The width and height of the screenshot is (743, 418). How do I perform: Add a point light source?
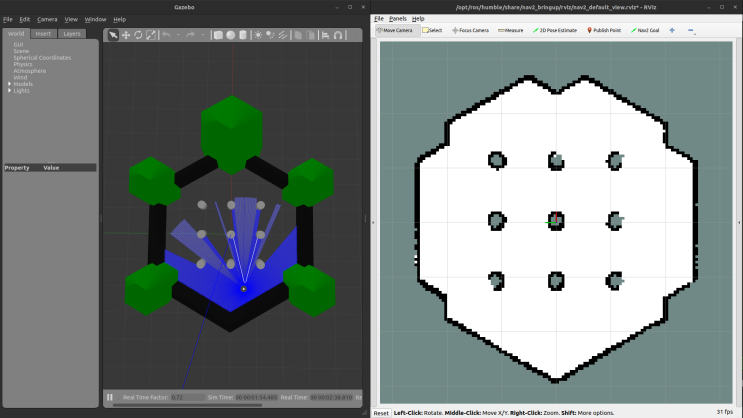258,35
